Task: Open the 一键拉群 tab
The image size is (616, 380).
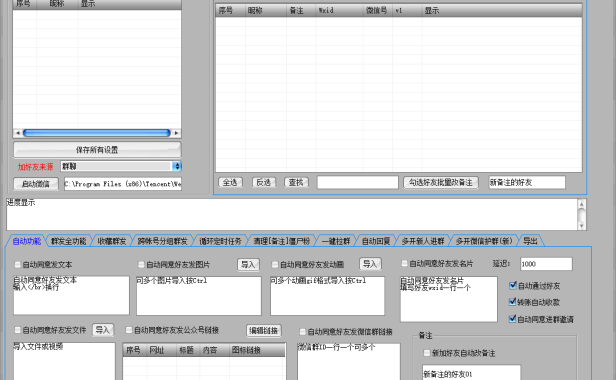Action: 336,241
